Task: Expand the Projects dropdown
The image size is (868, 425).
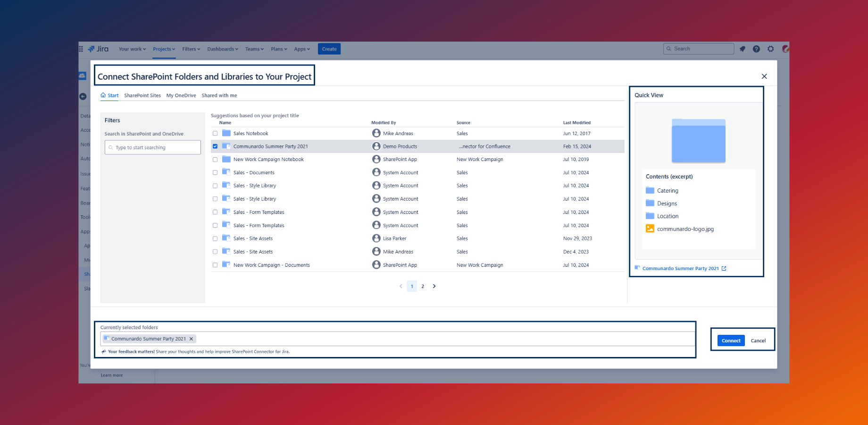Action: [x=164, y=49]
